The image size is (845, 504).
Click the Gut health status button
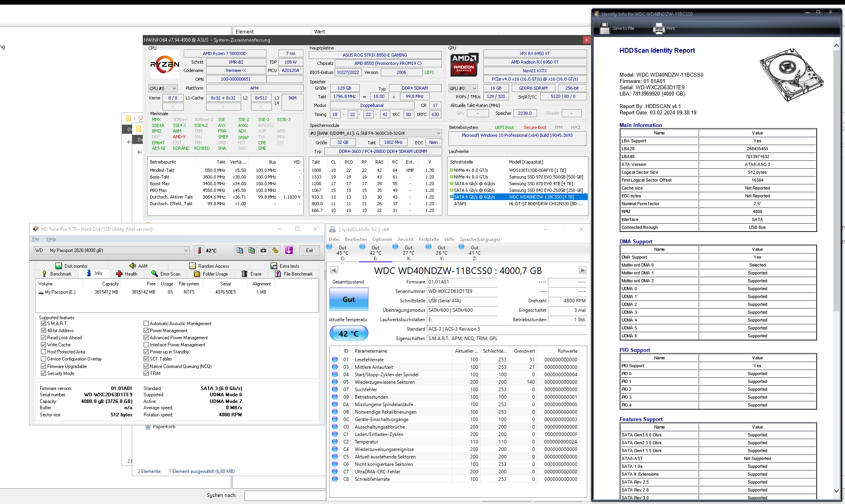349,300
